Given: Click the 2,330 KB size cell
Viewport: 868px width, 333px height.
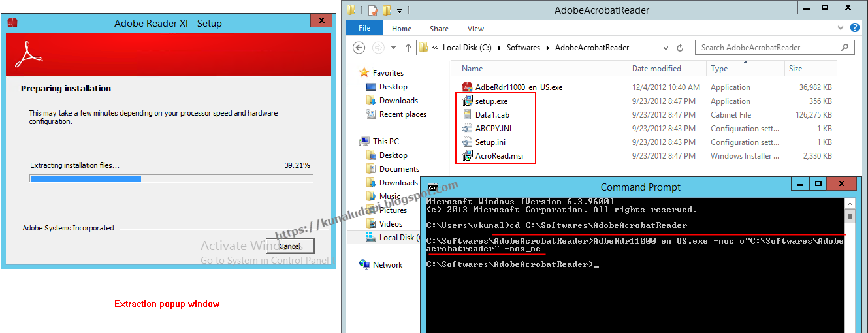Looking at the screenshot, I should (818, 156).
